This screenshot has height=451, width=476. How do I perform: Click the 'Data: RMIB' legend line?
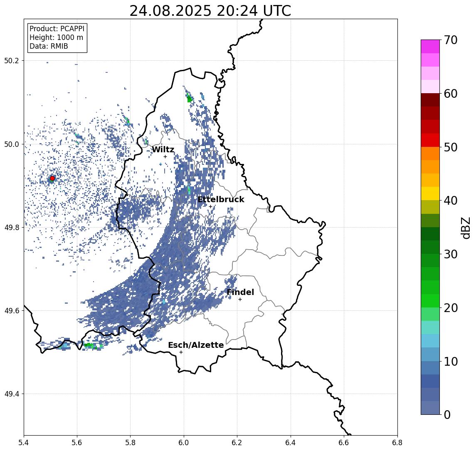coord(49,46)
